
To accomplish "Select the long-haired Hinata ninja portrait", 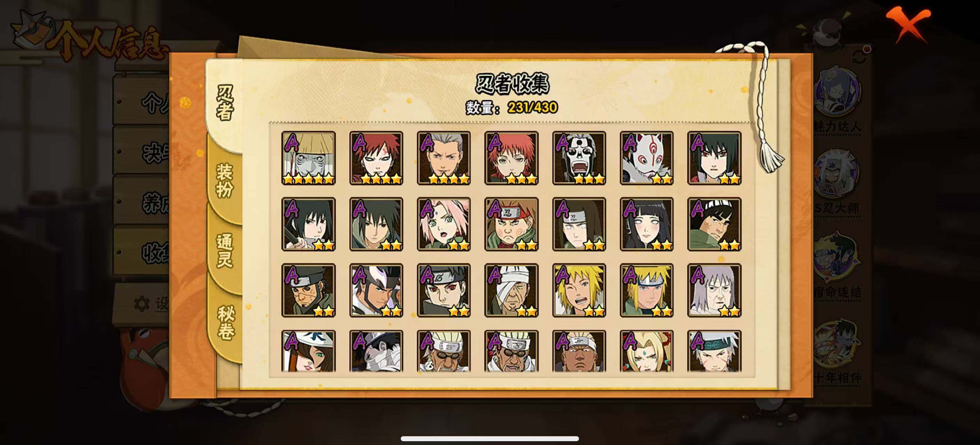I will (646, 224).
